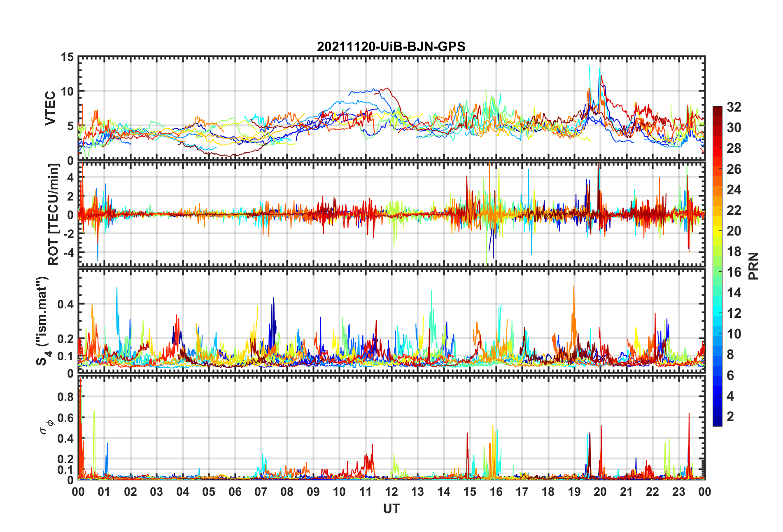Click sigma phi axis tick label 0.6
This screenshot has height=532, width=783.
66,418
